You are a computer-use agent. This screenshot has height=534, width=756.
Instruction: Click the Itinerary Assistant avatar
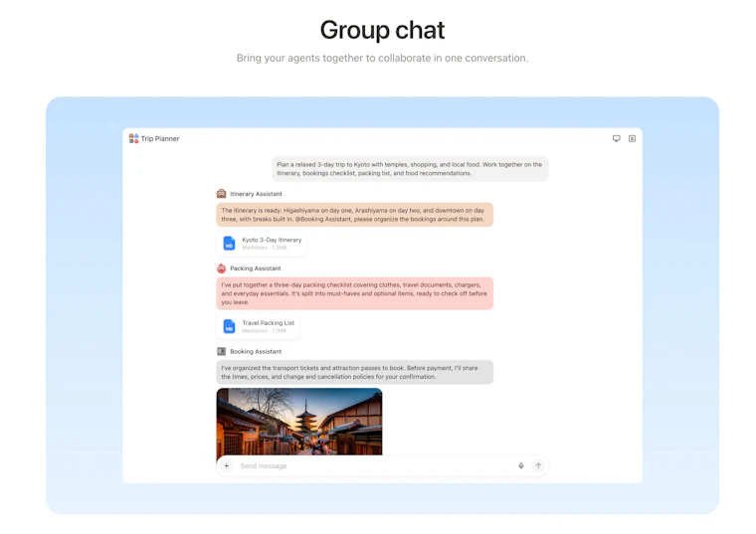point(221,194)
